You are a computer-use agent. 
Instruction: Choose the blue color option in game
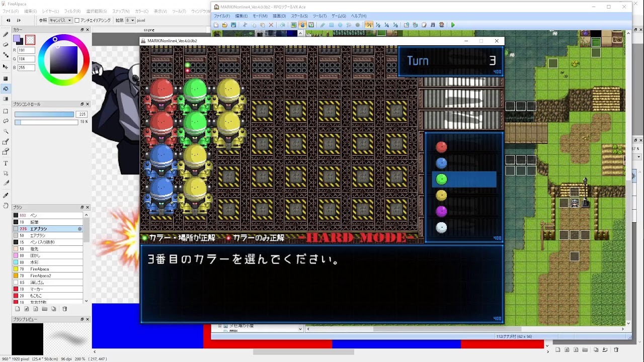(x=441, y=163)
